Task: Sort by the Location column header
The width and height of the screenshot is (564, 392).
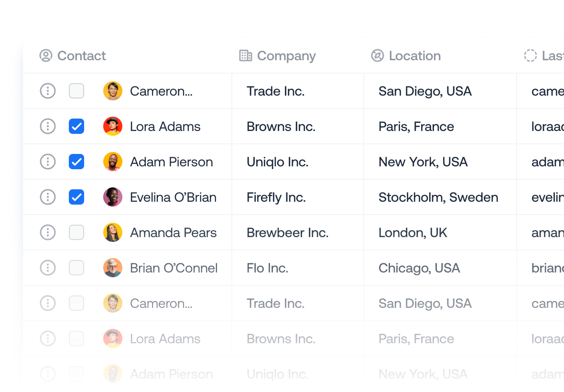Action: point(415,56)
